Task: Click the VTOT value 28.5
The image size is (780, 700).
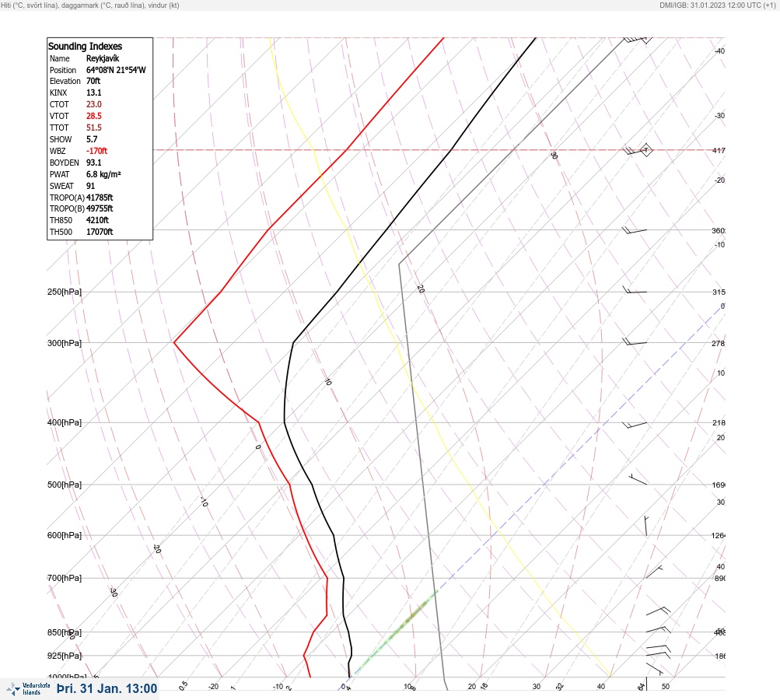Action: point(93,116)
